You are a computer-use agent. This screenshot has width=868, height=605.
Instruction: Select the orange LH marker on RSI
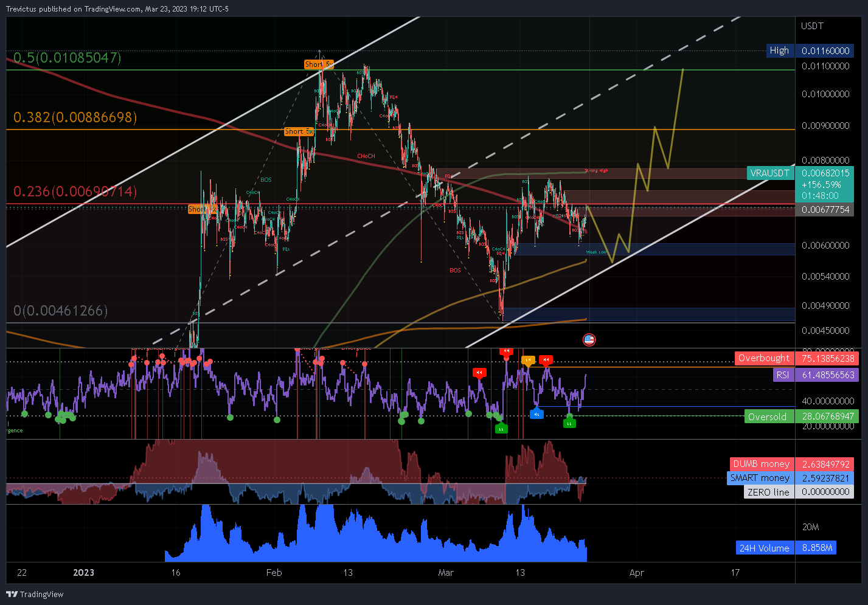(x=528, y=360)
